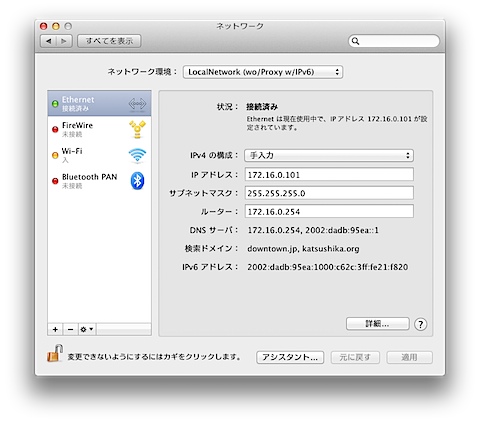478x424 pixels.
Task: Open the IPv4 の構成 dropdown
Action: [329, 155]
